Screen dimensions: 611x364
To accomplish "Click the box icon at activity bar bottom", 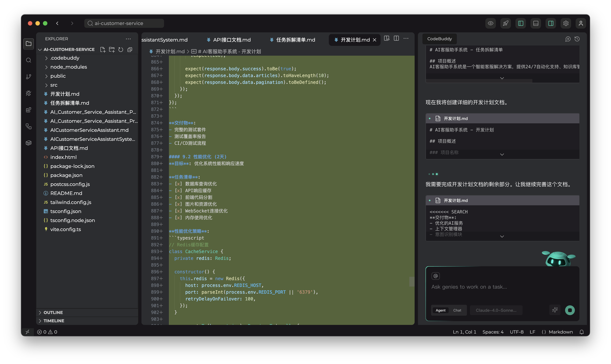I will point(28,143).
